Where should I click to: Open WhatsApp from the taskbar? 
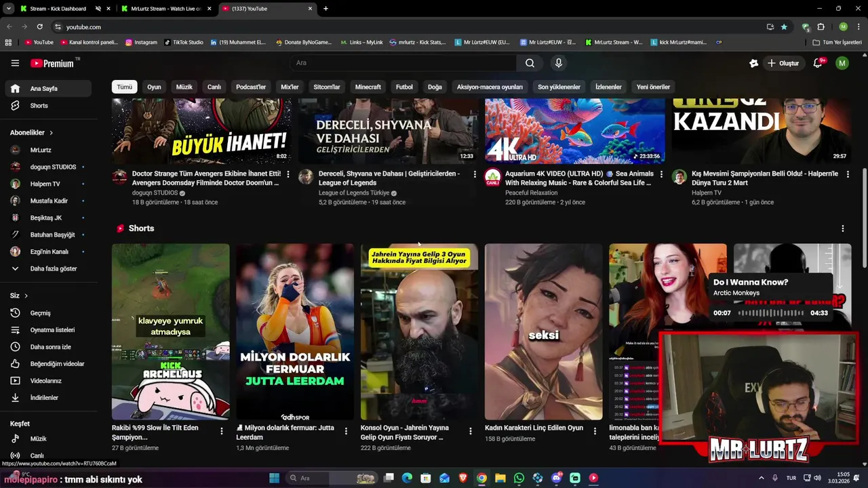coord(519,478)
